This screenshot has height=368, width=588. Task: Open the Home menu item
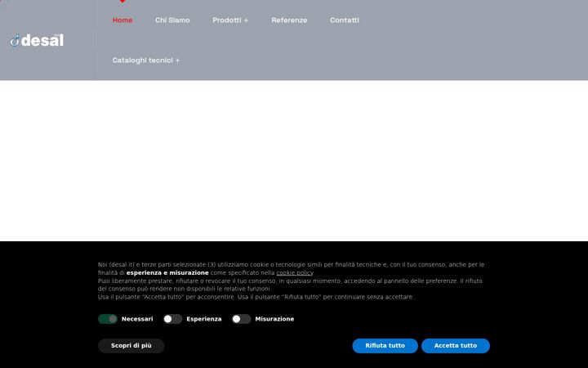[x=122, y=20]
